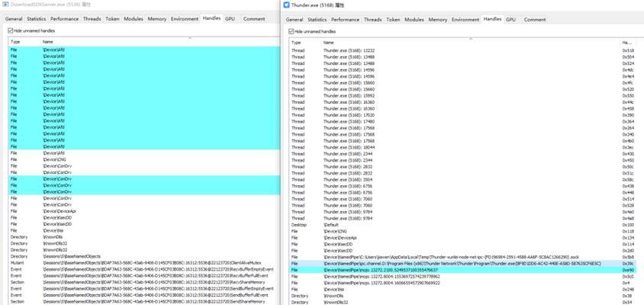The width and height of the screenshot is (644, 305).
Task: Select the RecvBufferEmptyEvent event row
Action: pos(143,269)
